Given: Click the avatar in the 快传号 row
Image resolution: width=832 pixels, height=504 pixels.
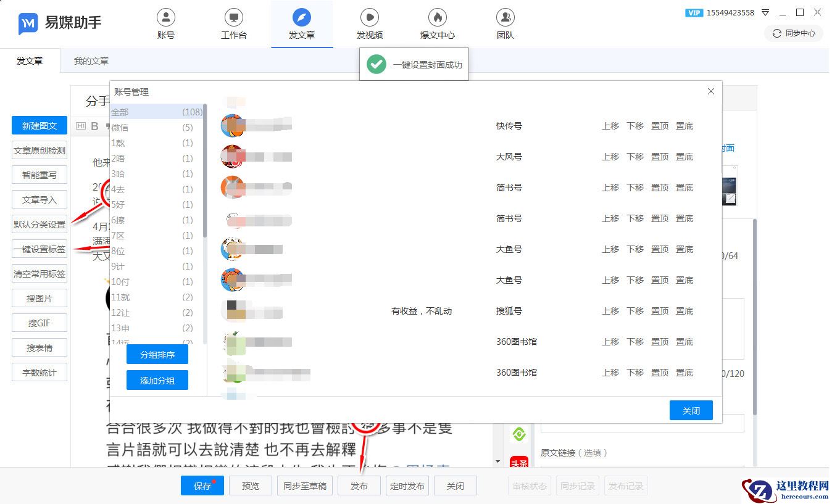Looking at the screenshot, I should coord(233,126).
